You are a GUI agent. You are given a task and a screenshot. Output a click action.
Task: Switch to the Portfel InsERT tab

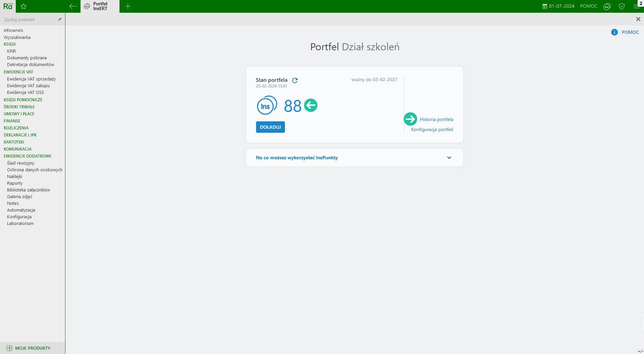pos(100,6)
